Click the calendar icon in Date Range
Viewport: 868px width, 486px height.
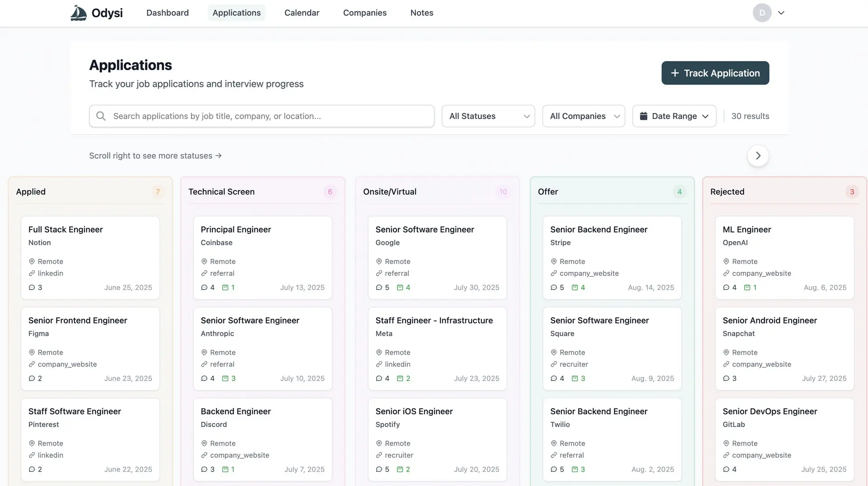[x=644, y=116]
